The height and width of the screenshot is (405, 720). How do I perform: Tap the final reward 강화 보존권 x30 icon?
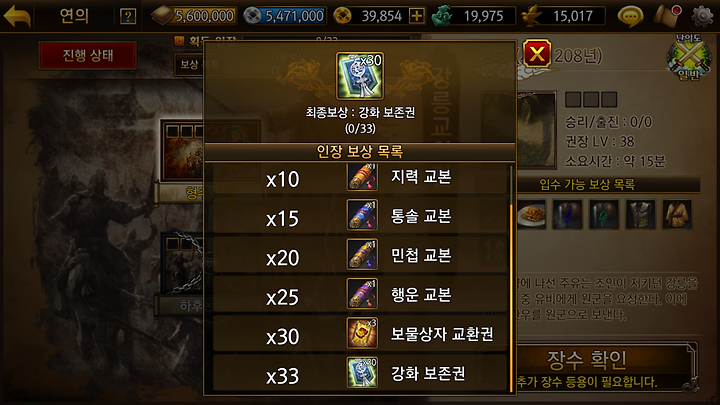(360, 76)
